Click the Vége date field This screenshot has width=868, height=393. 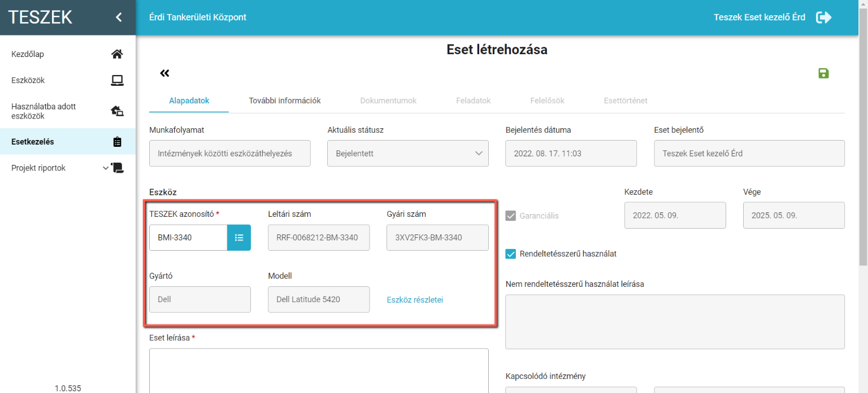coord(794,215)
